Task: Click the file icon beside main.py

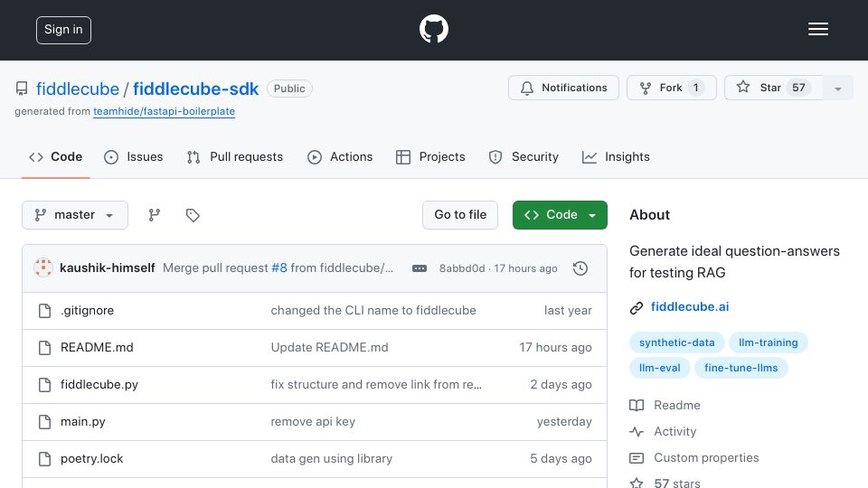Action: 45,422
